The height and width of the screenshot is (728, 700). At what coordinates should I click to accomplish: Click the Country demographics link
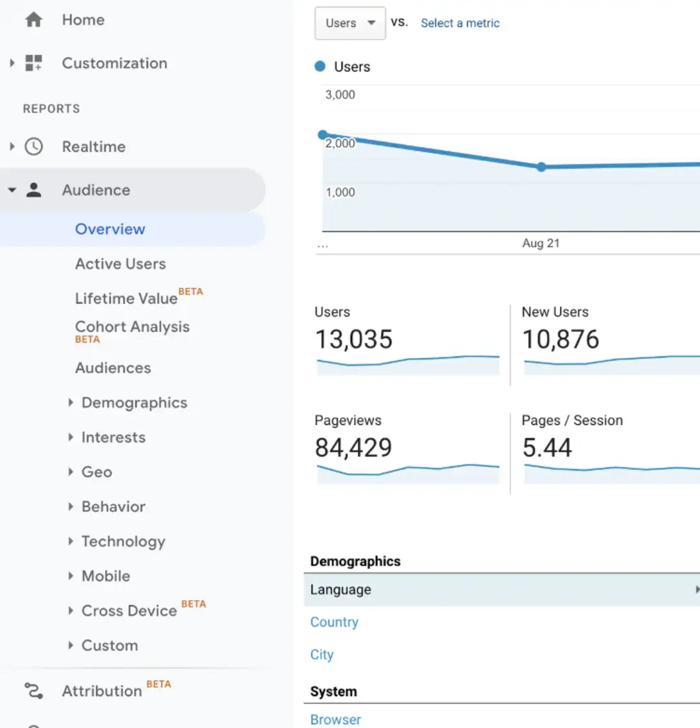click(334, 622)
